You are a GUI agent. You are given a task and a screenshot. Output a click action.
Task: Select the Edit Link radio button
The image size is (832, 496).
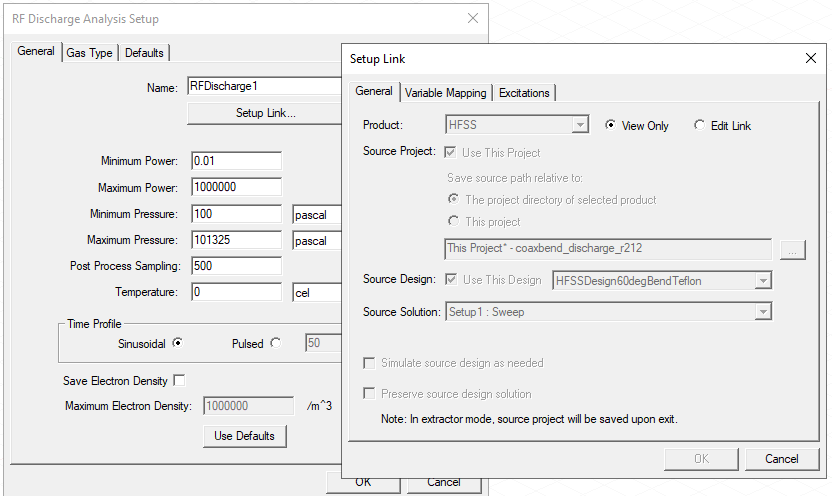(x=699, y=125)
